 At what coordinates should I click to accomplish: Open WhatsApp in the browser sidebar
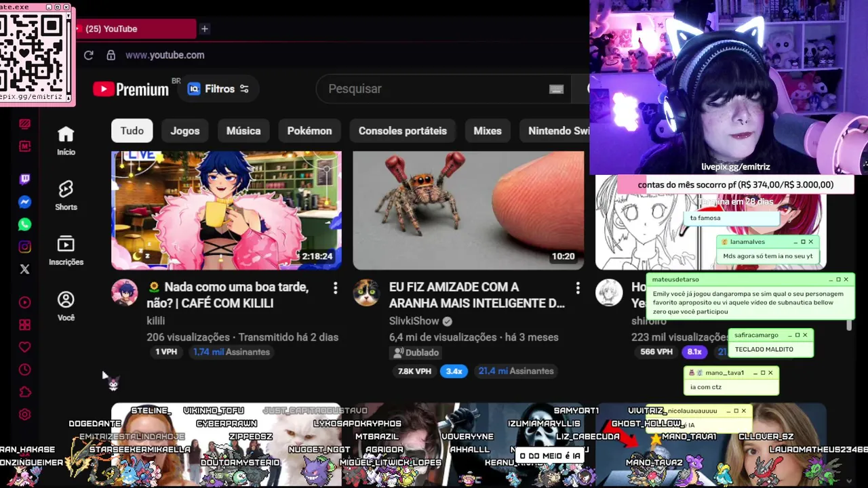coord(24,224)
